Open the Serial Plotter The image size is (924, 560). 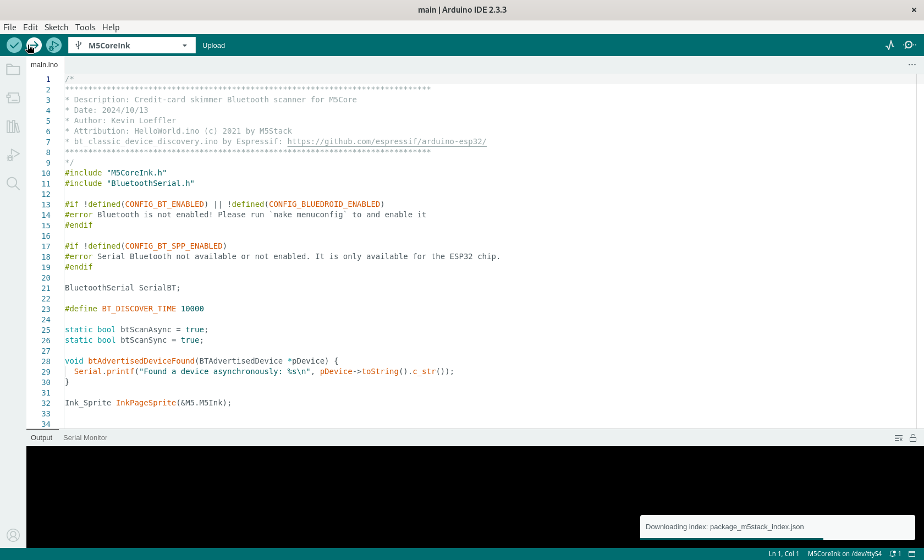point(890,45)
